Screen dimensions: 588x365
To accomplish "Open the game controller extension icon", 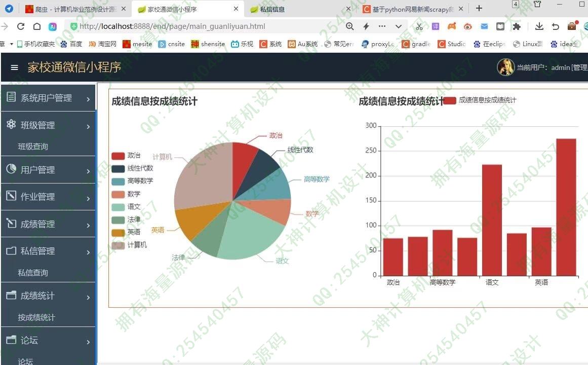I will 452,26.
